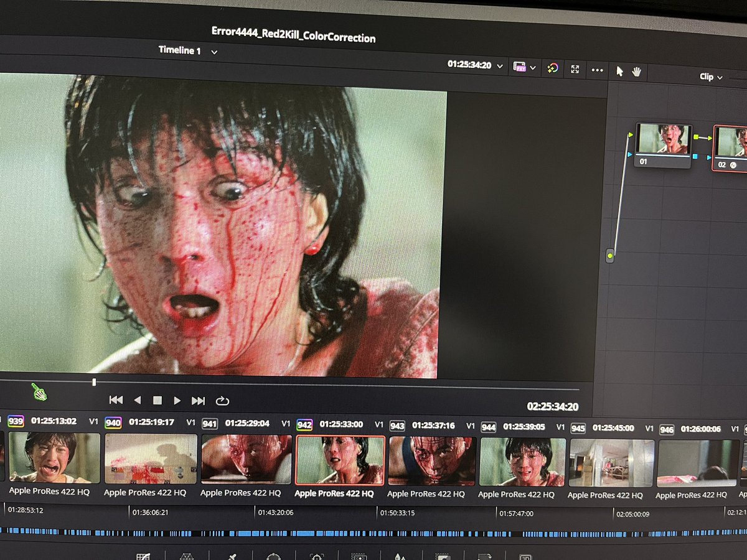Jump to last frame with skip-forward button
Image resolution: width=747 pixels, height=560 pixels.
(199, 401)
